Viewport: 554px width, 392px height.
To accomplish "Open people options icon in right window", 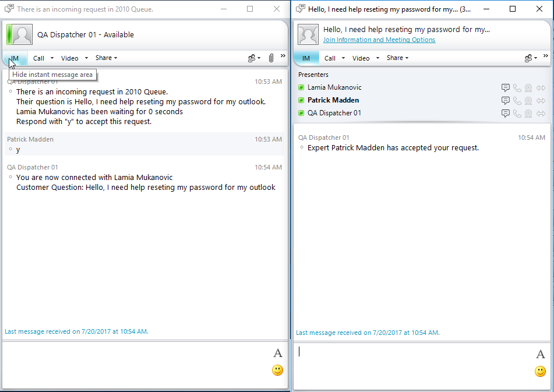I will (531, 58).
